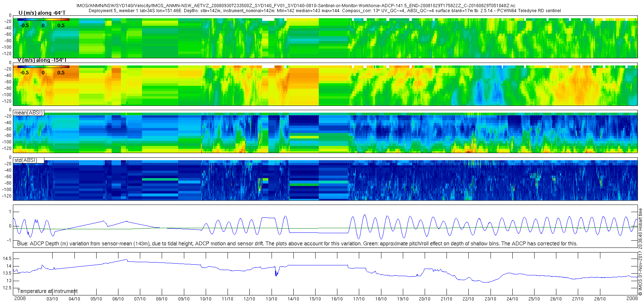Click the 'Temperature at instrument' label

click(47, 291)
